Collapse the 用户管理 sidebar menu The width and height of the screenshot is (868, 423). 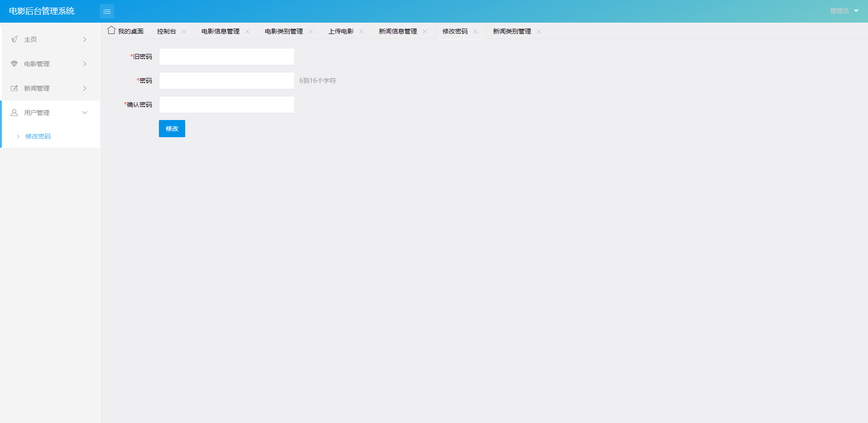50,112
